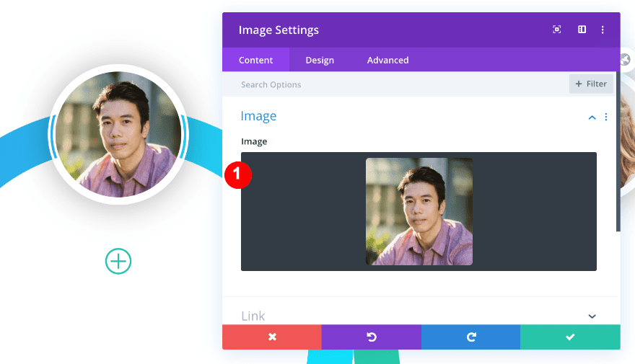Open Image section options dots
This screenshot has width=635, height=364.
click(x=606, y=117)
